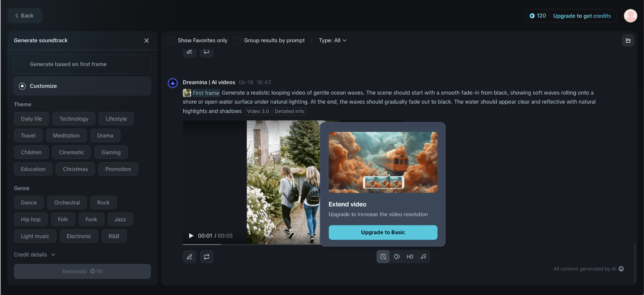Select the Orchestral genre
Viewport: 644px width, 295px height.
pyautogui.click(x=67, y=203)
